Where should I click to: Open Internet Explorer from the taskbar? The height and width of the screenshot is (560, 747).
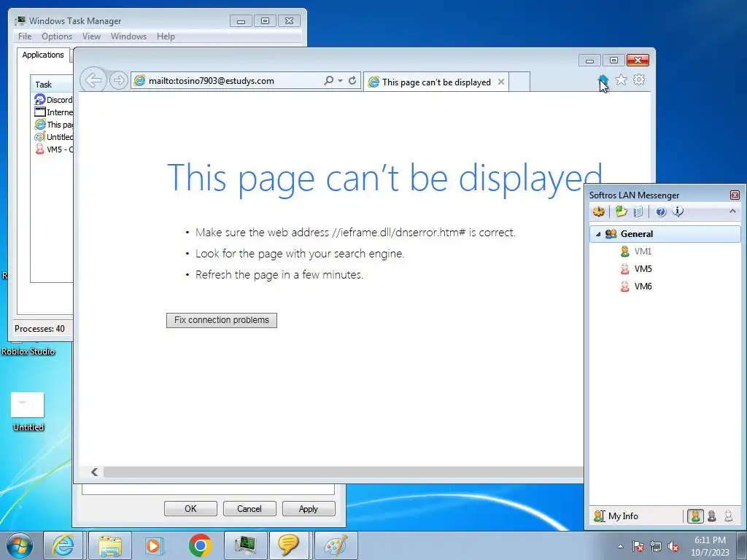tap(63, 545)
